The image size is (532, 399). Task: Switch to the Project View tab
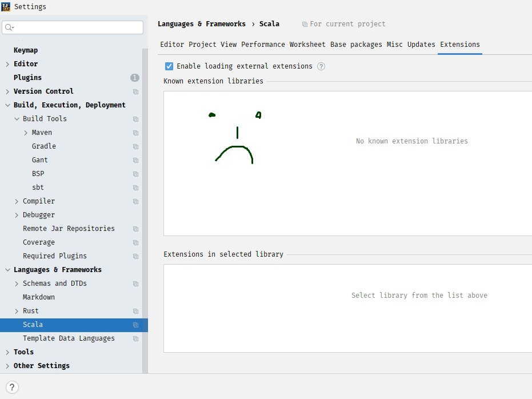(x=213, y=45)
